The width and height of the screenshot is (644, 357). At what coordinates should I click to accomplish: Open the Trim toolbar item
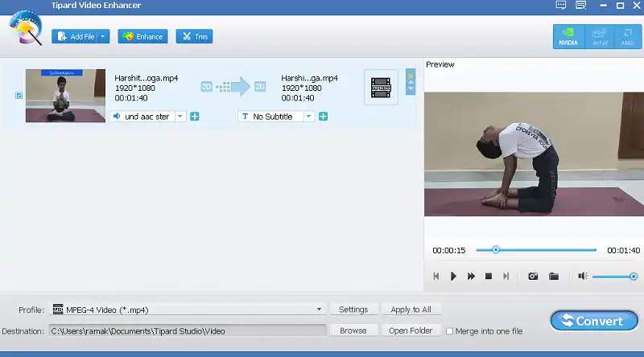point(194,36)
